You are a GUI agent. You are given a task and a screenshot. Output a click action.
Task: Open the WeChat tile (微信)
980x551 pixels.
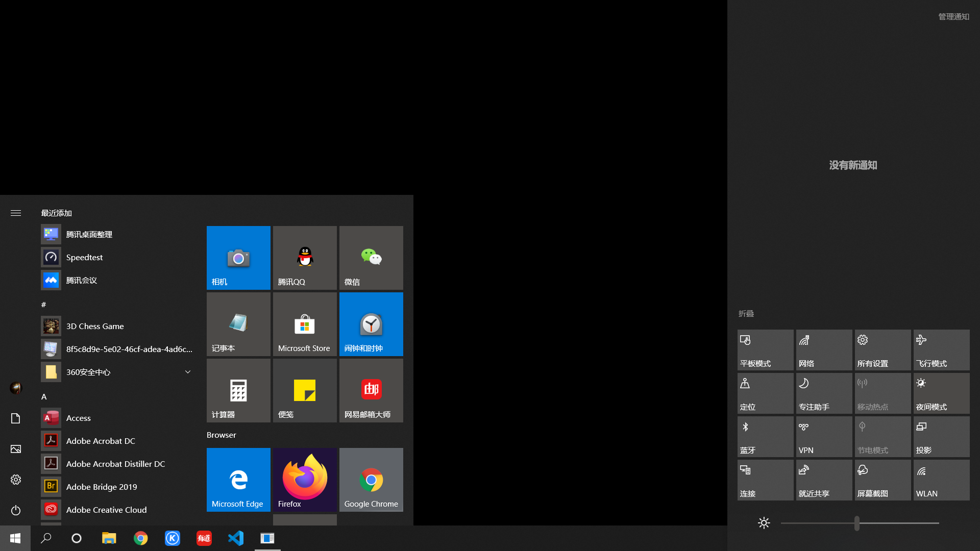371,258
